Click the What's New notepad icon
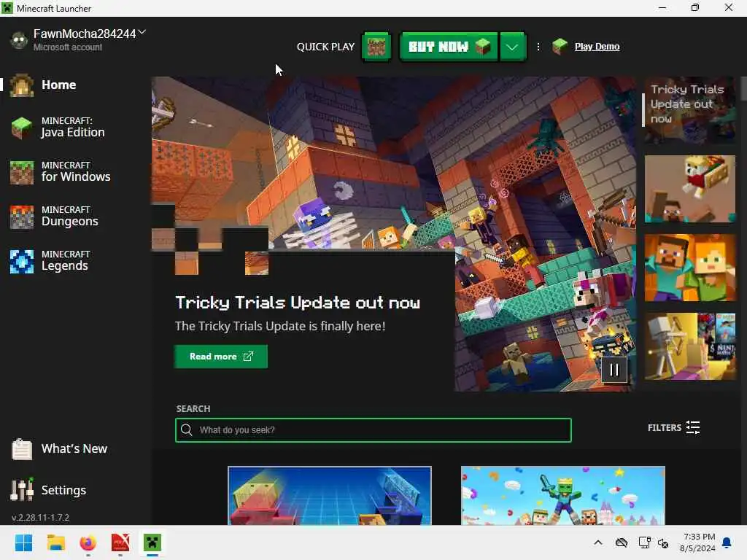This screenshot has width=747, height=560. point(21,449)
